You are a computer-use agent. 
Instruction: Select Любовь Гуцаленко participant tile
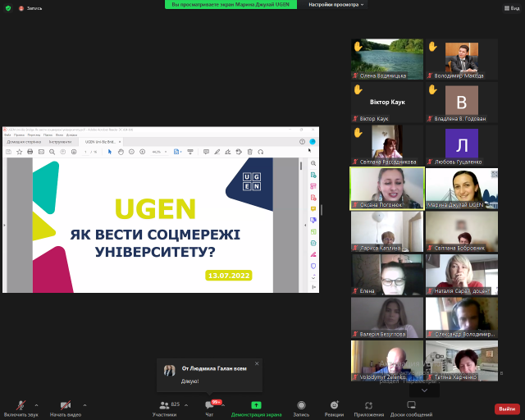pos(462,145)
